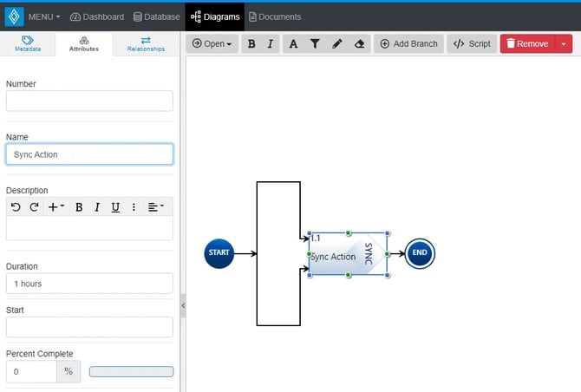Screen dimensions: 581x392
Task: Expand the Open dropdown in toolbar
Action: (212, 43)
